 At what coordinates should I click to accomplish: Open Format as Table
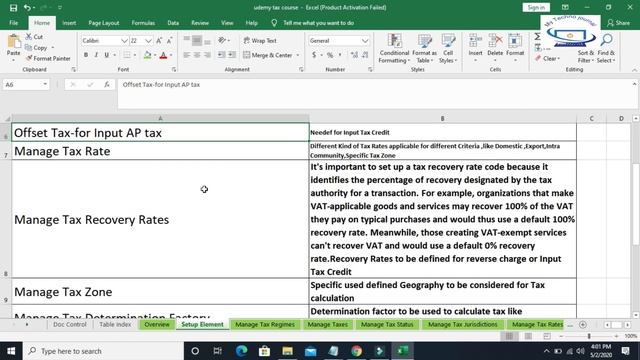pyautogui.click(x=424, y=49)
